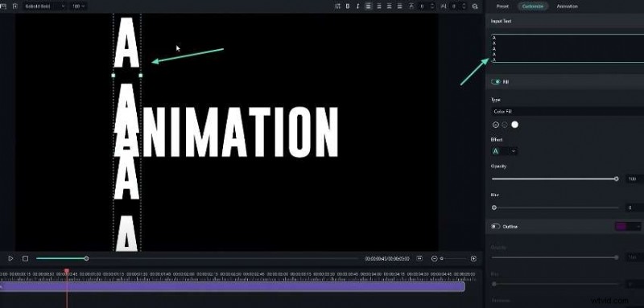Click the Fill Blur slider handle
This screenshot has width=644, height=308.
(x=494, y=207)
